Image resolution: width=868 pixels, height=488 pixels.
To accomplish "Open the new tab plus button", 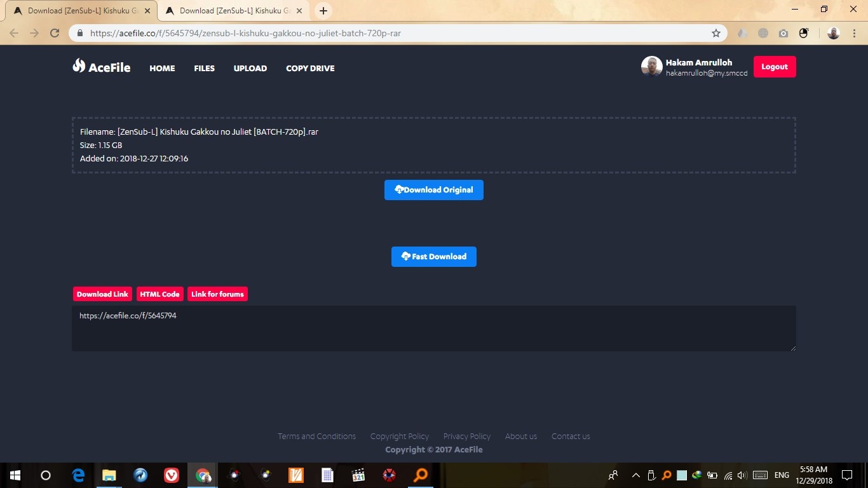I will [x=323, y=11].
